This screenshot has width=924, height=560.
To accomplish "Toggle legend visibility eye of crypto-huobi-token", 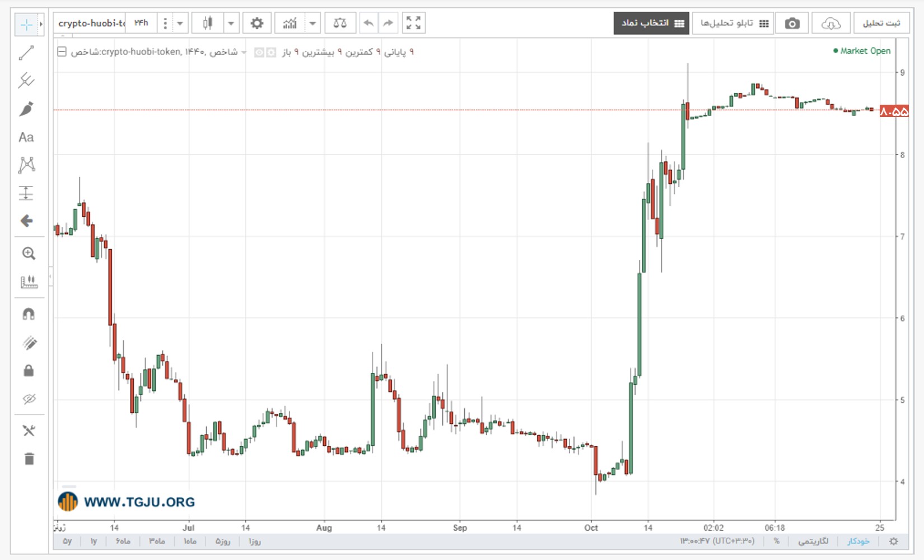I will (x=259, y=52).
